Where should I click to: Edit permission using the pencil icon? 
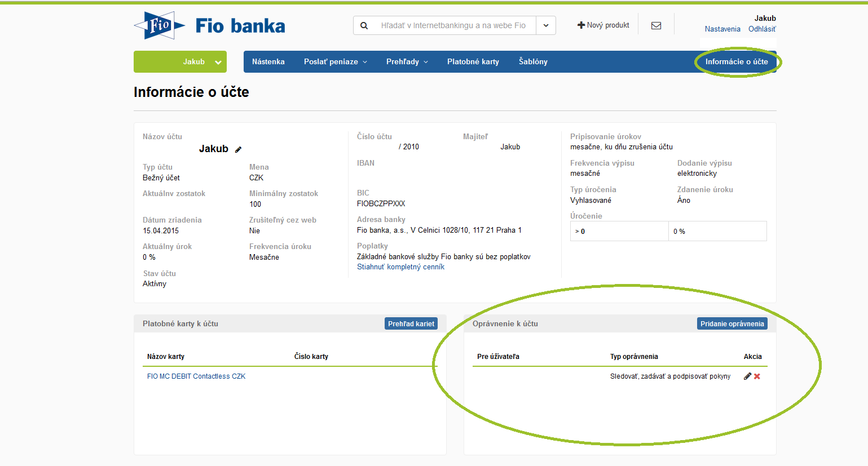747,376
